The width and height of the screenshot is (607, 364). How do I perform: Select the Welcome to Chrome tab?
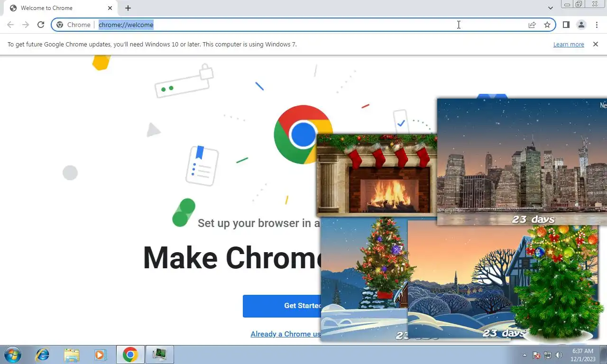(60, 8)
